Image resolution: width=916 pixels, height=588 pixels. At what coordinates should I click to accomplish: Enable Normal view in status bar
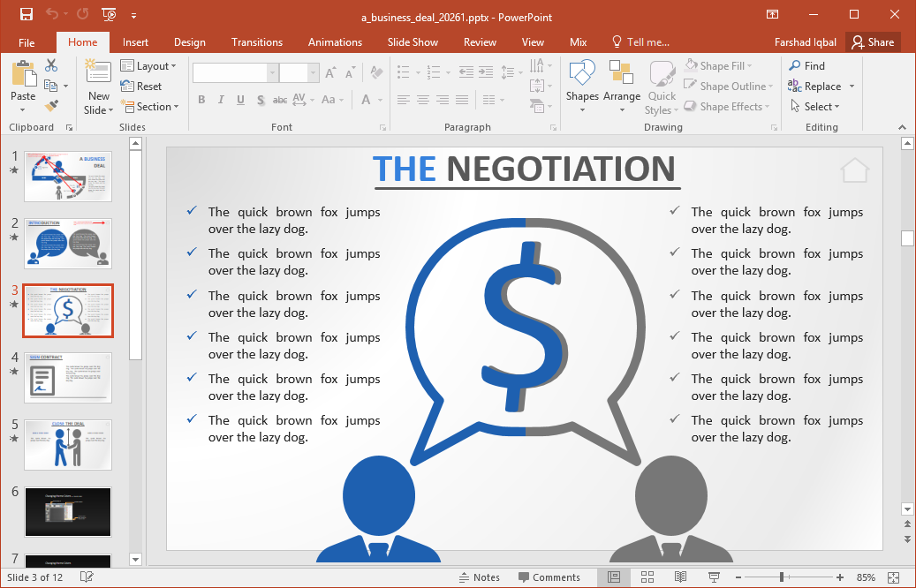tap(614, 577)
